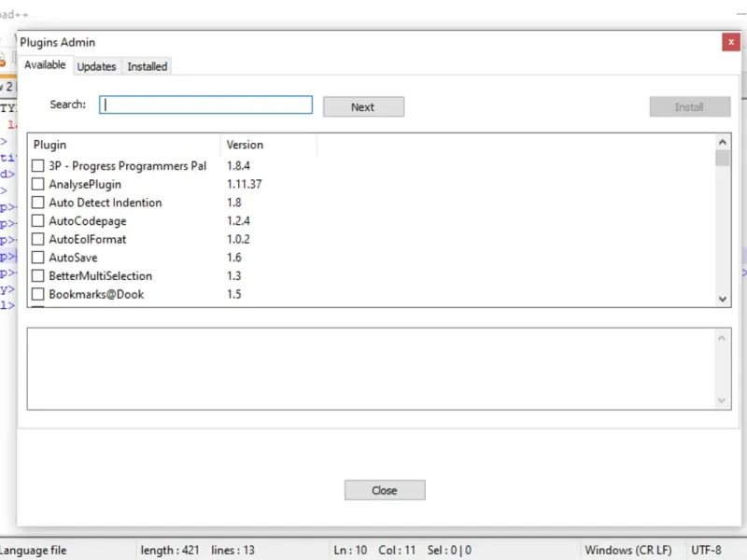The height and width of the screenshot is (560, 747).
Task: Close Plugins Admin with the red X
Action: pyautogui.click(x=731, y=42)
